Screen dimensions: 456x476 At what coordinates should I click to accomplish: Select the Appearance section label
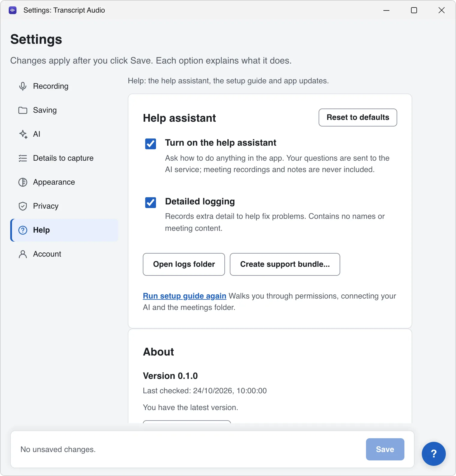(x=54, y=182)
